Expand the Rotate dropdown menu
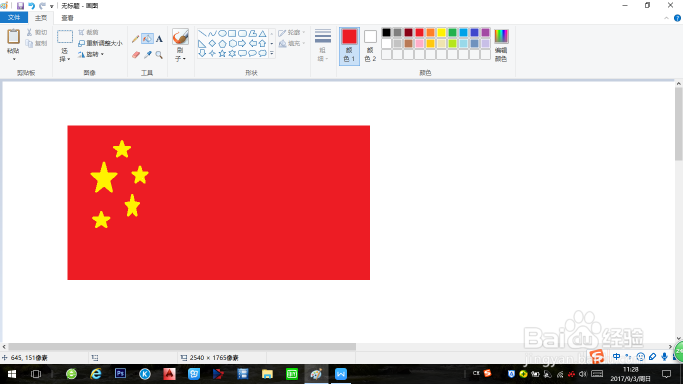 click(91, 54)
